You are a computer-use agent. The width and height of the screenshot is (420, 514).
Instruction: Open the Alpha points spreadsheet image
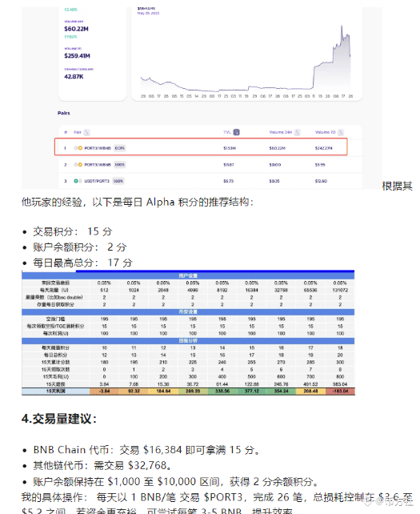point(188,332)
